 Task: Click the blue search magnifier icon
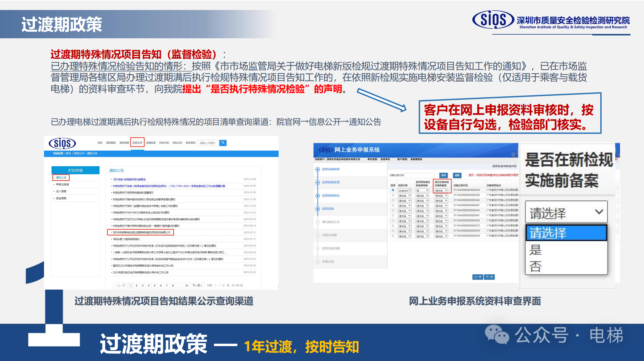coord(223,143)
